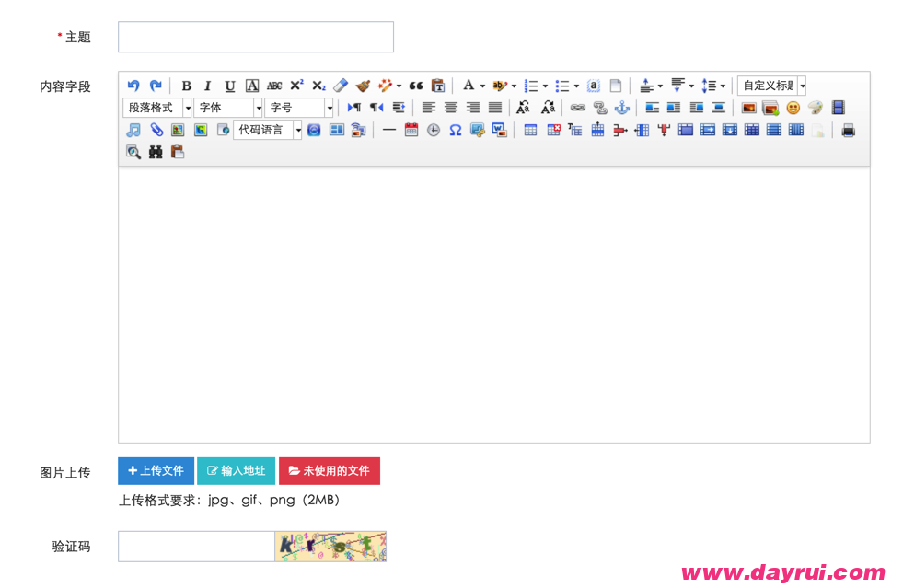The height and width of the screenshot is (588, 903).
Task: Open 未使用的文件 list
Action: coord(330,471)
